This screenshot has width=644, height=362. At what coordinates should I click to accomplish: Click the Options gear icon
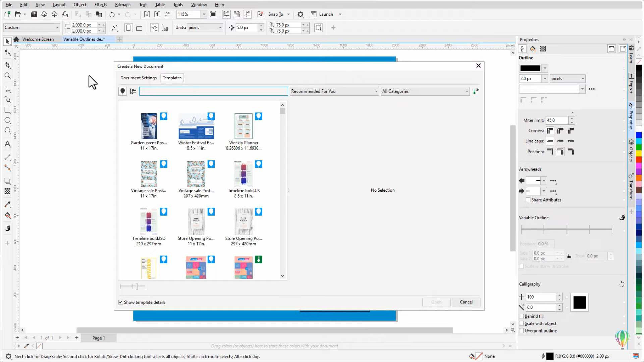pos(301,14)
